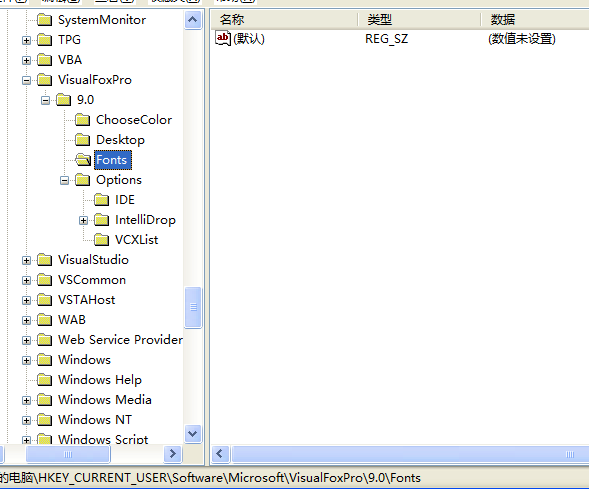Expand the VBA key

tap(26, 60)
